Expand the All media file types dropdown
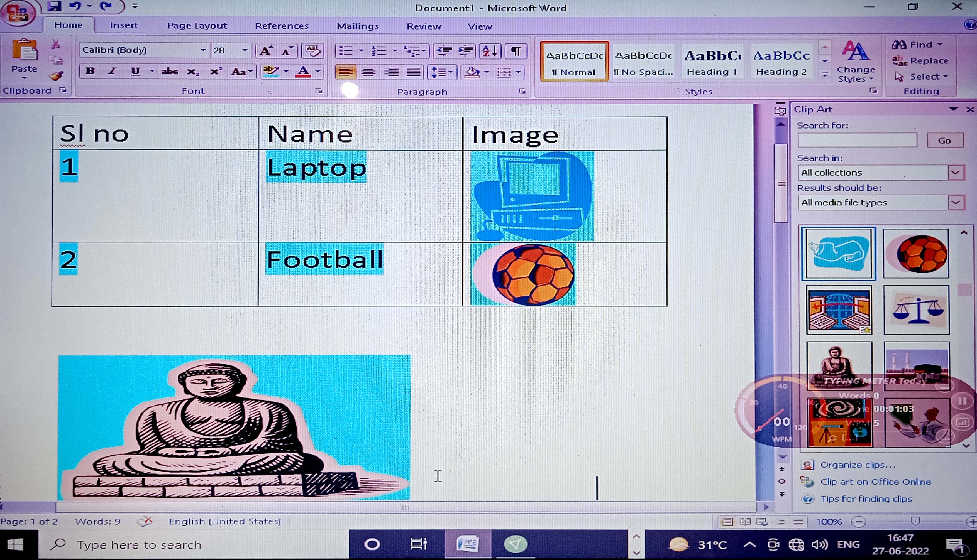 pyautogui.click(x=956, y=203)
